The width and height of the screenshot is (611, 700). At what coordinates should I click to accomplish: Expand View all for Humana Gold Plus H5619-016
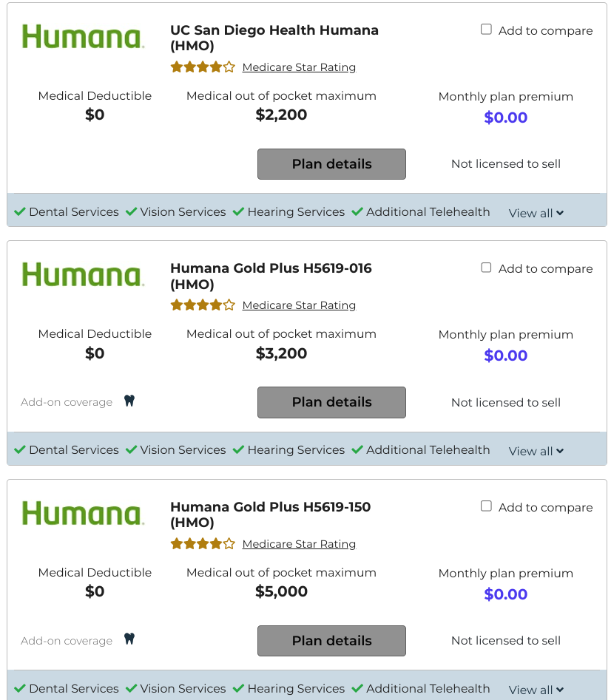[x=536, y=451]
